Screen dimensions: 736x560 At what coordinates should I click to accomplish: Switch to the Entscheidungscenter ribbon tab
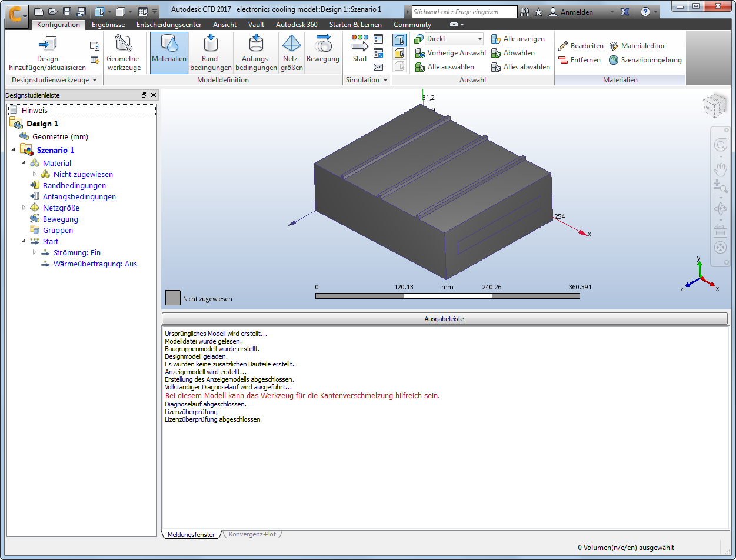tap(169, 25)
